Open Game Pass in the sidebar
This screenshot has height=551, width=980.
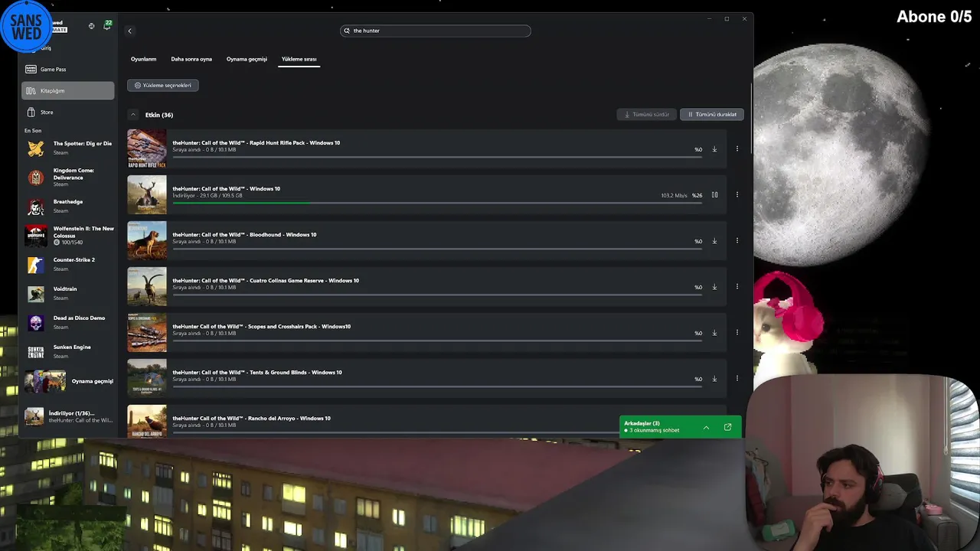68,69
